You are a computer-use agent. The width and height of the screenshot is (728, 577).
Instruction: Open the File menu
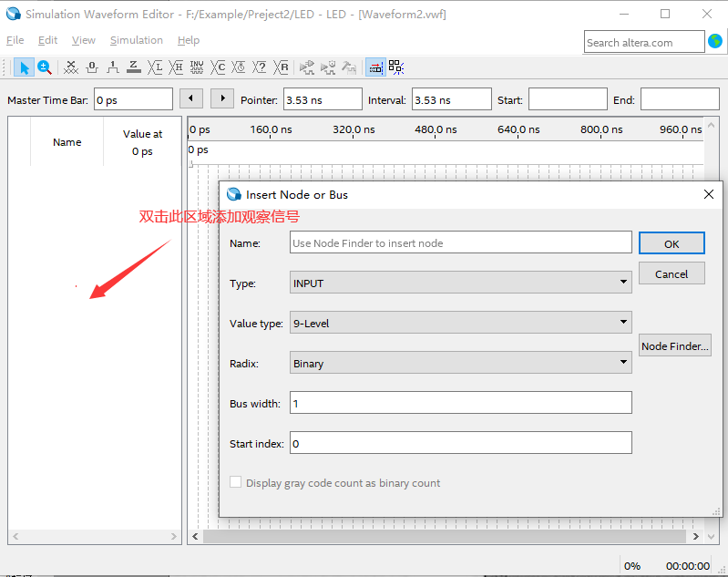point(15,40)
